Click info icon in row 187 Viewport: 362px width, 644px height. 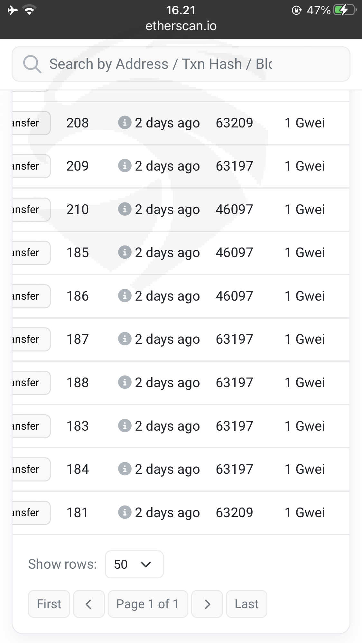click(125, 339)
